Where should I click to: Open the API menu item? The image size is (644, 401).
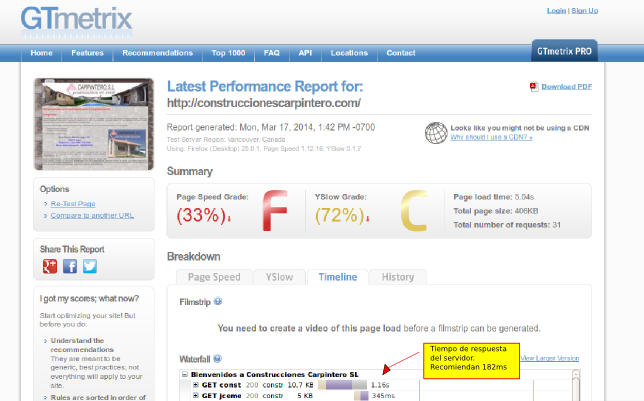(305, 53)
